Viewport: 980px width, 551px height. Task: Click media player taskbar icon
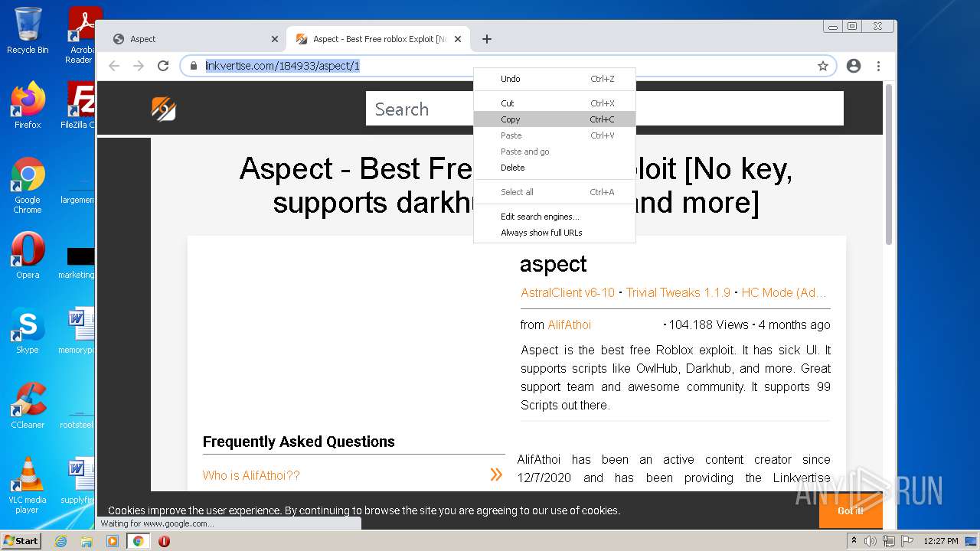tap(113, 541)
